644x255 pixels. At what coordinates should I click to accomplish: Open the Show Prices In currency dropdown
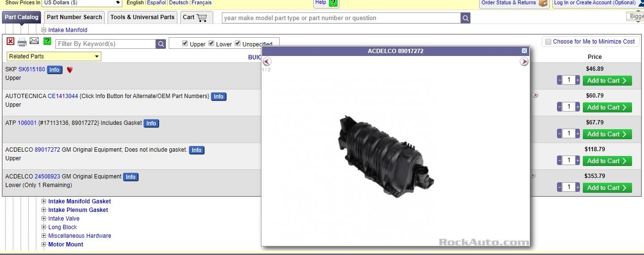pos(82,3)
